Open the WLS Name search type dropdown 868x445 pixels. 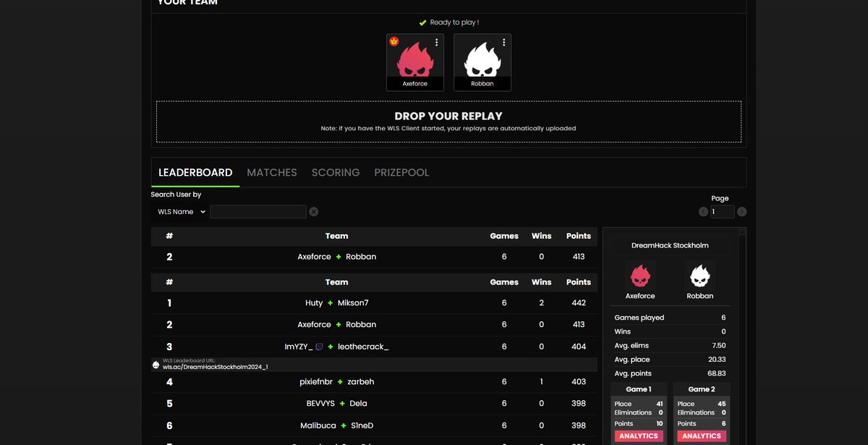[181, 212]
